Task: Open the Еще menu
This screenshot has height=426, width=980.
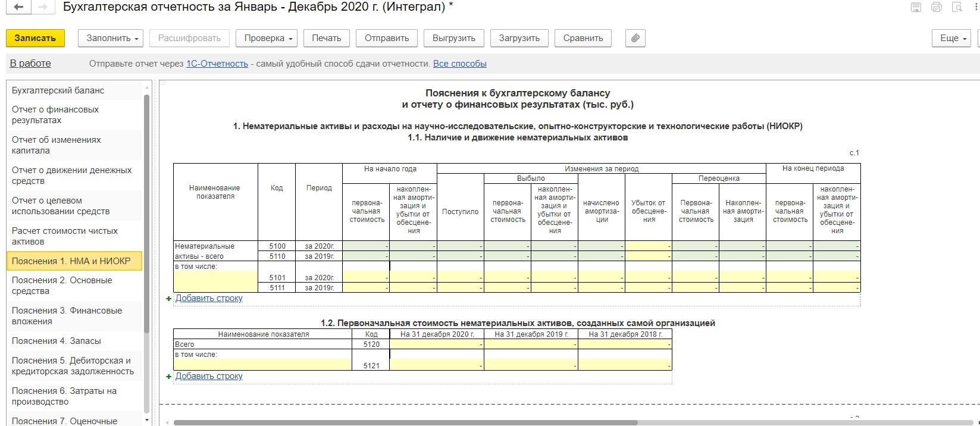Action: pyautogui.click(x=951, y=38)
